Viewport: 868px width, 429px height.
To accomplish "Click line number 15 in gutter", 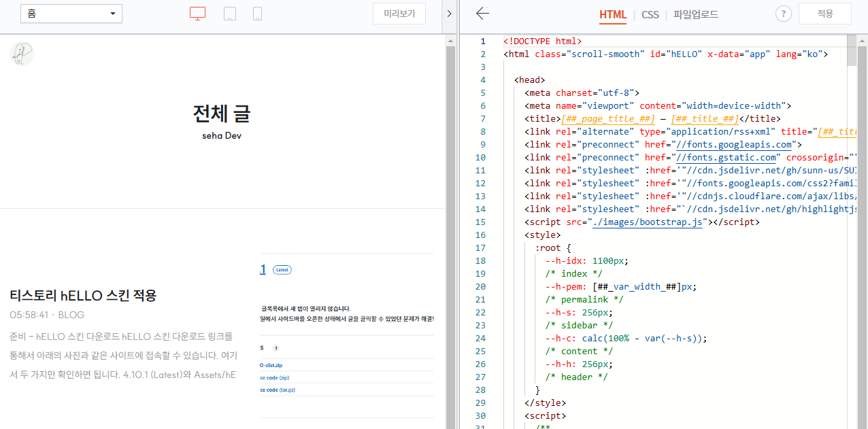I will click(x=481, y=222).
